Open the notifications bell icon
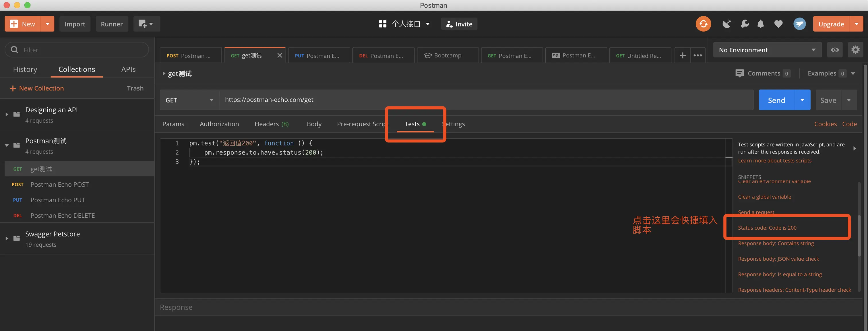The width and height of the screenshot is (868, 331). click(x=761, y=24)
